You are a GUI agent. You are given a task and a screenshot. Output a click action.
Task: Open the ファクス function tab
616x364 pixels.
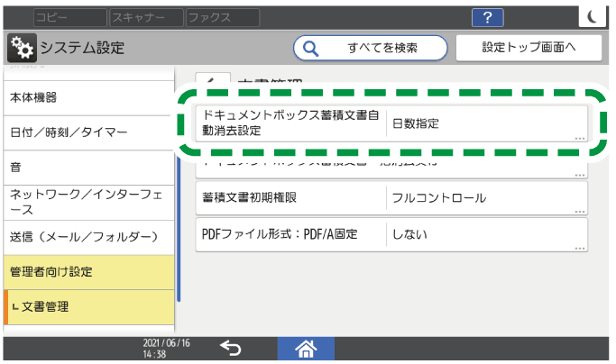click(223, 18)
